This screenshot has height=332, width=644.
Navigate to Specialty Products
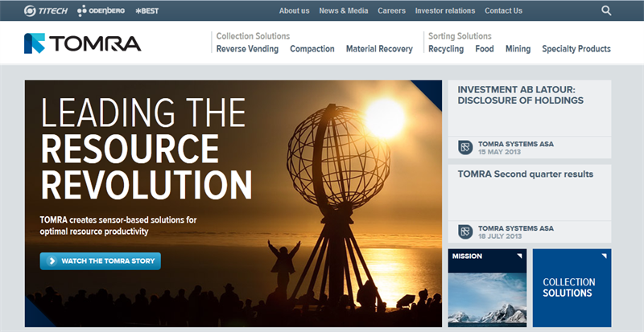click(576, 49)
